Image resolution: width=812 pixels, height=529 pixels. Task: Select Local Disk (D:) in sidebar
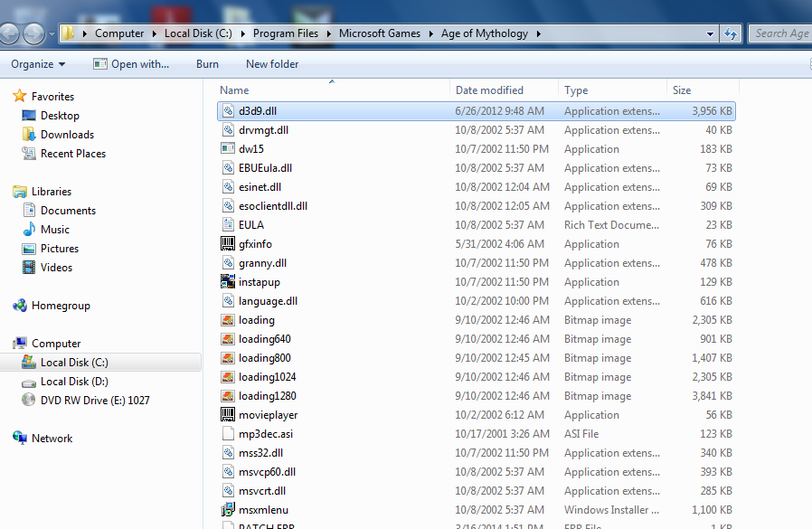click(x=74, y=382)
